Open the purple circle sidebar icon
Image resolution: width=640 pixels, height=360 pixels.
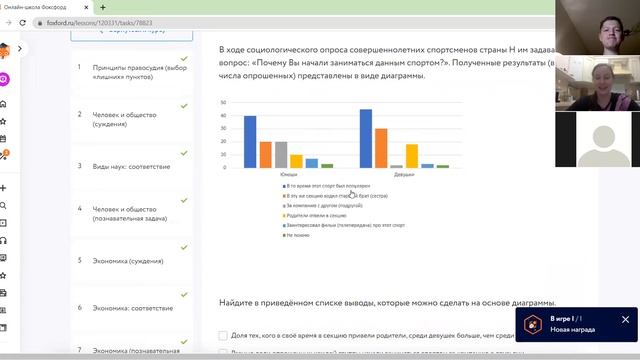point(4,79)
